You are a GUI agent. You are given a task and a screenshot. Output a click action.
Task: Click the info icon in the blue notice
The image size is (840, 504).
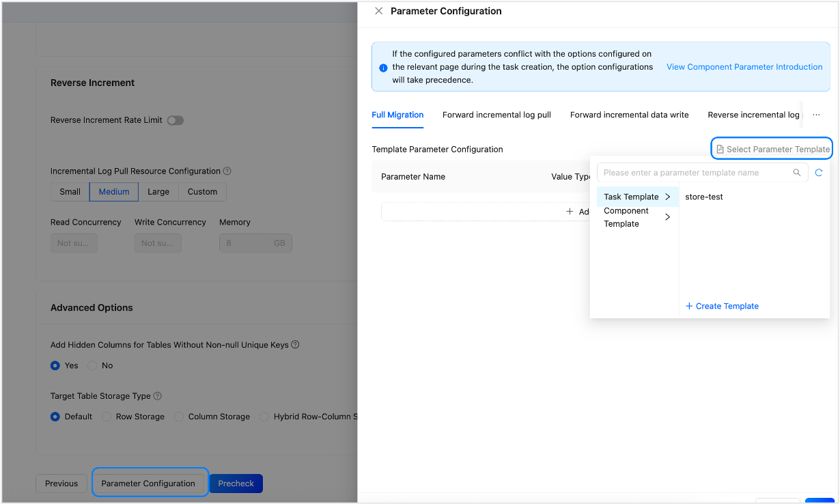point(383,68)
